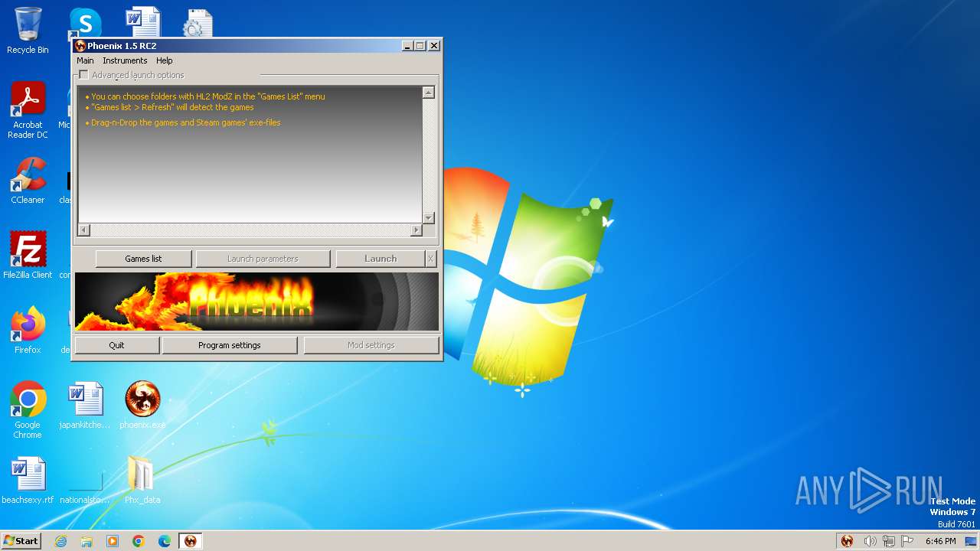Open the Word document icon behind Phoenix
Screen dimensions: 980x551
143,21
